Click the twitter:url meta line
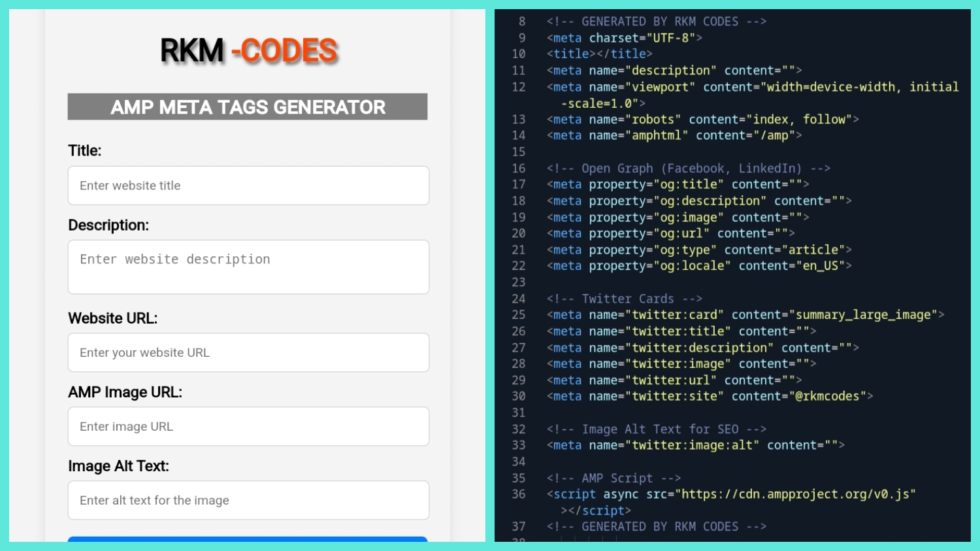This screenshot has height=551, width=980. click(x=674, y=380)
